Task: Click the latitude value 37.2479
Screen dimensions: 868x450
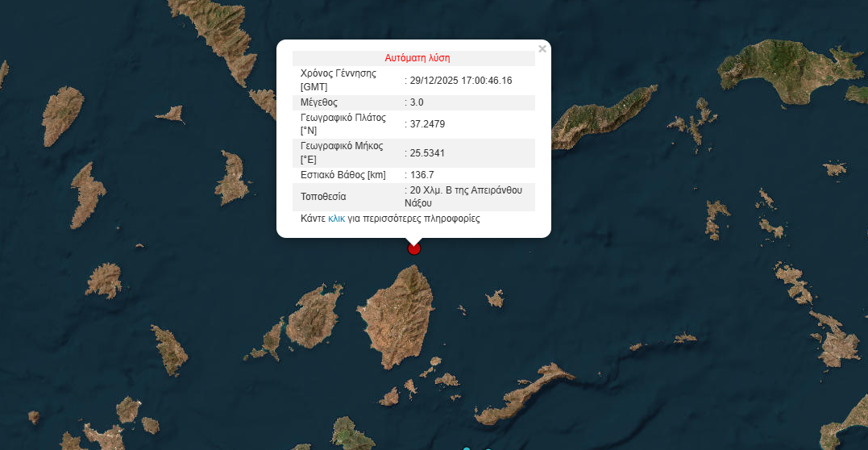Action: pyautogui.click(x=427, y=124)
